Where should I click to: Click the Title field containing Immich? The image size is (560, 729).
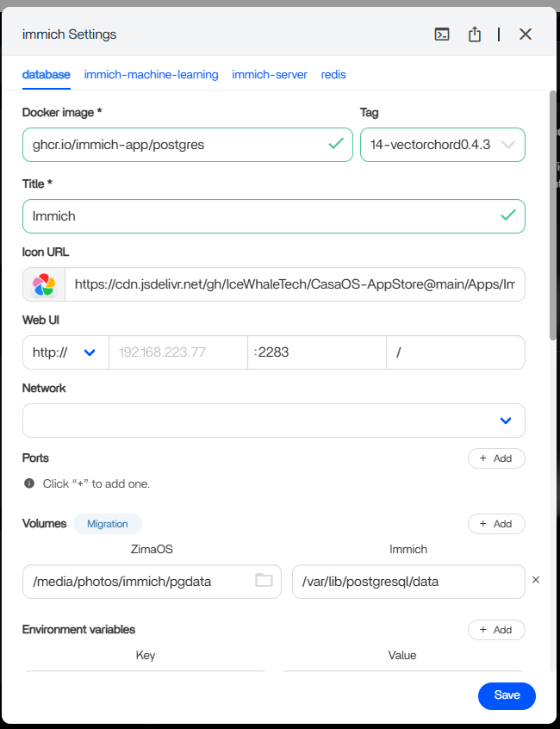(274, 216)
